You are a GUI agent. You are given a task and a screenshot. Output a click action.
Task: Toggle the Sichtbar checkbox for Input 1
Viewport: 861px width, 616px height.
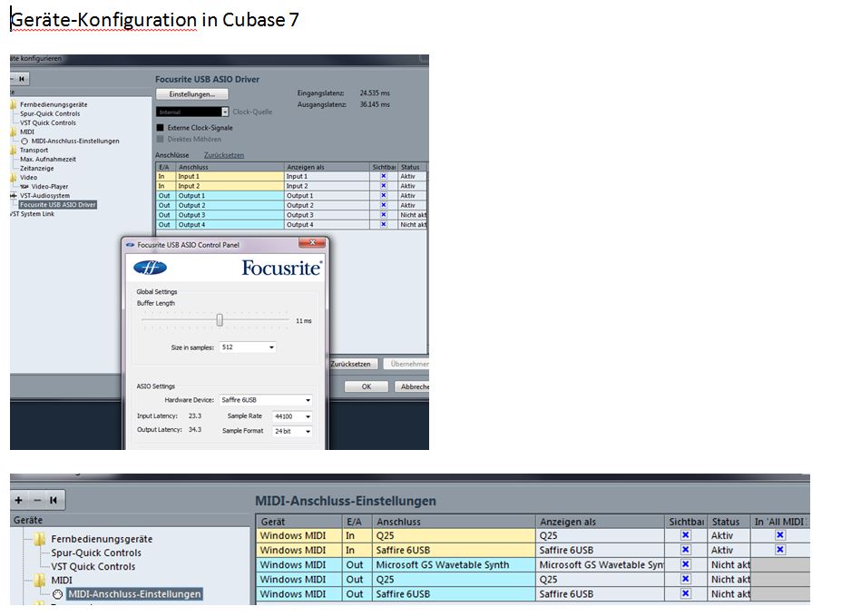[383, 176]
